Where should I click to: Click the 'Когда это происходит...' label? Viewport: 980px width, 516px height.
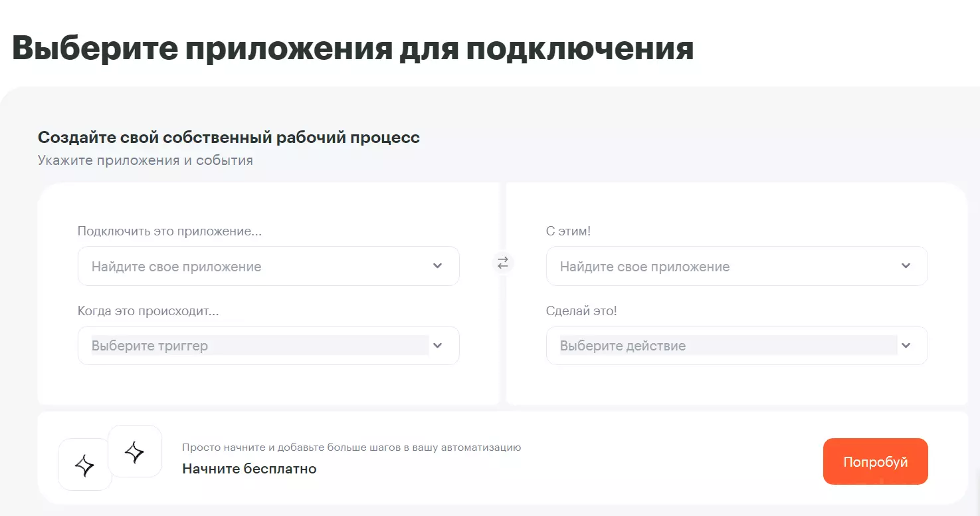149,311
